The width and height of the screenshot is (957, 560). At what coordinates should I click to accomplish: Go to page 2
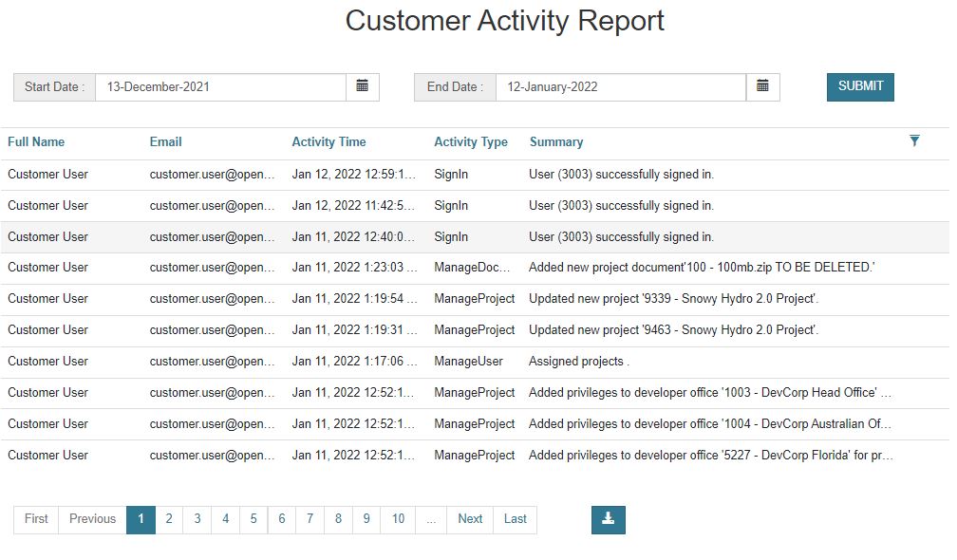169,519
